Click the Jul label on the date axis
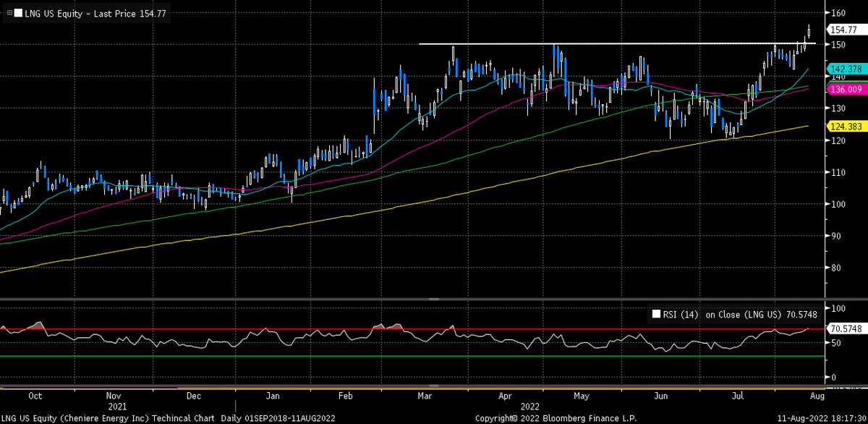This screenshot has height=424, width=868. tap(739, 396)
